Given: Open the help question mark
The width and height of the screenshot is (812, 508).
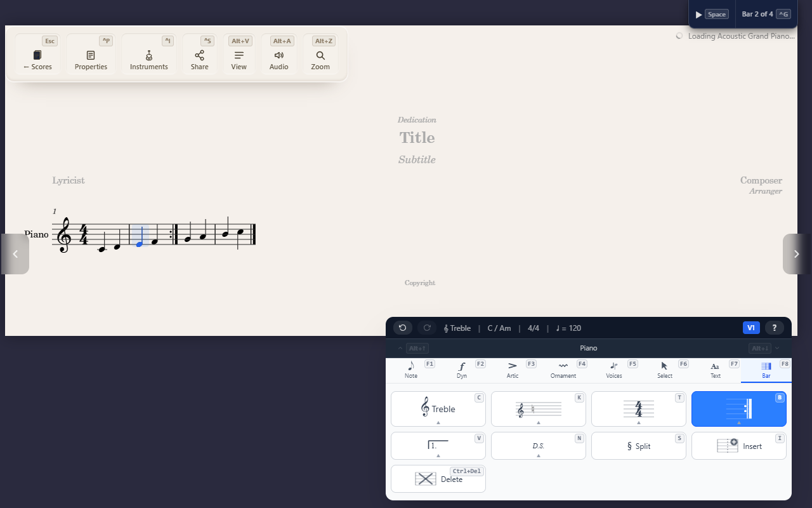Looking at the screenshot, I should (x=774, y=328).
